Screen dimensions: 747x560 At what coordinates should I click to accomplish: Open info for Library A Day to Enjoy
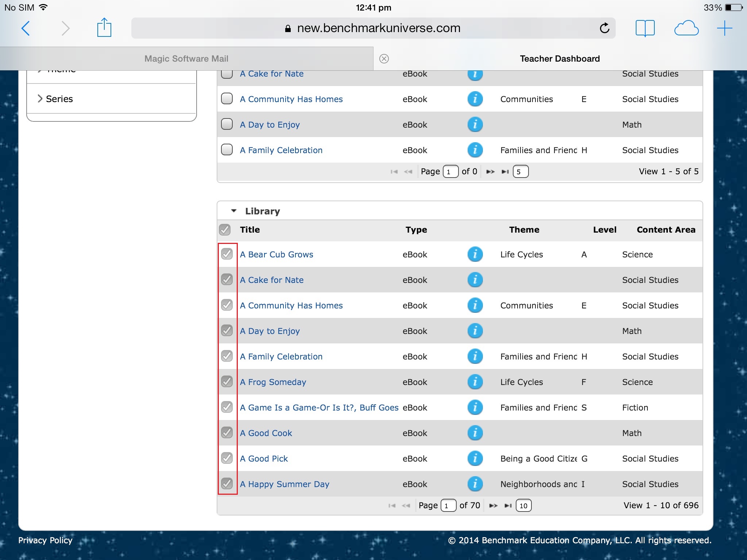[x=475, y=331]
